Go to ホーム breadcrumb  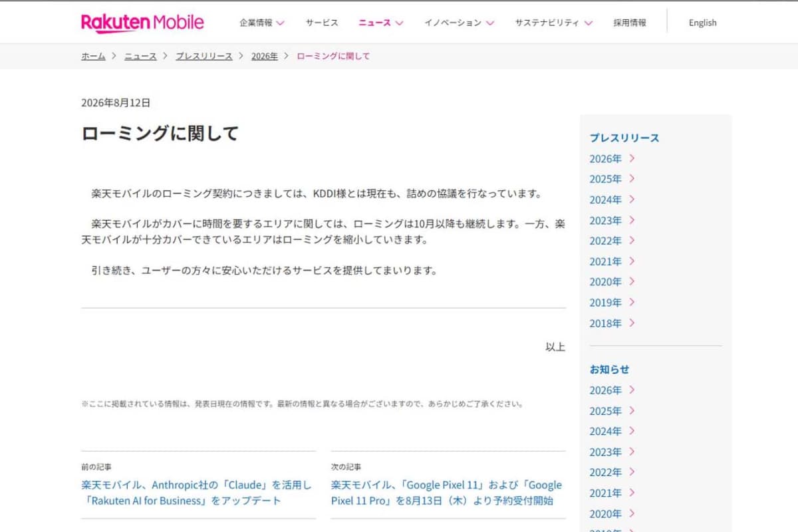pos(93,57)
